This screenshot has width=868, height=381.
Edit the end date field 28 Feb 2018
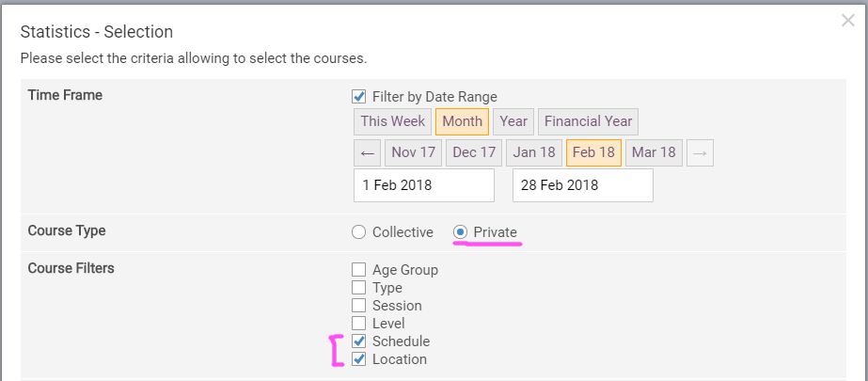(x=582, y=185)
